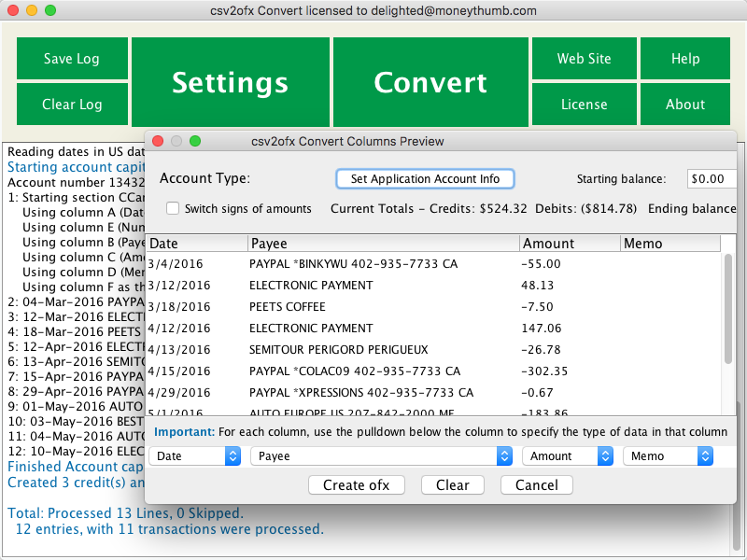Open the About dialog

coord(684,105)
